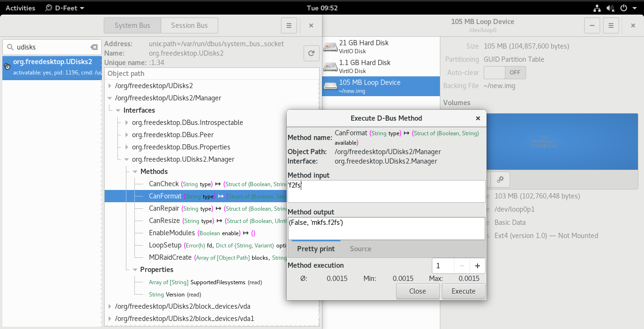The width and height of the screenshot is (644, 329).
Task: Clear the udisks search text
Action: (x=94, y=47)
